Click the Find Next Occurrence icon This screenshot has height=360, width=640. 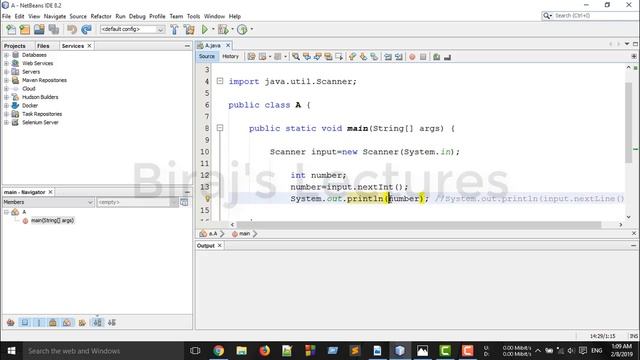point(318,57)
